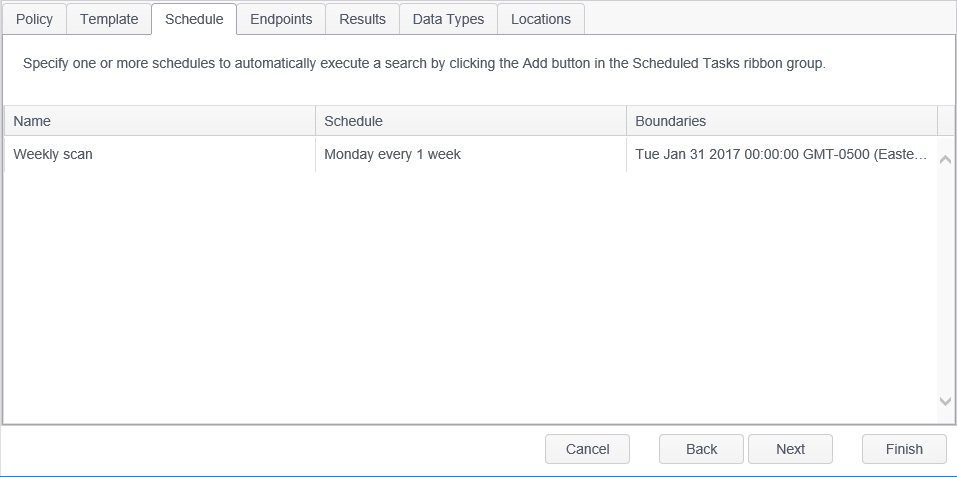Click the Tue Jan 31 2017 boundaries cell
957x477 pixels.
[x=781, y=155]
